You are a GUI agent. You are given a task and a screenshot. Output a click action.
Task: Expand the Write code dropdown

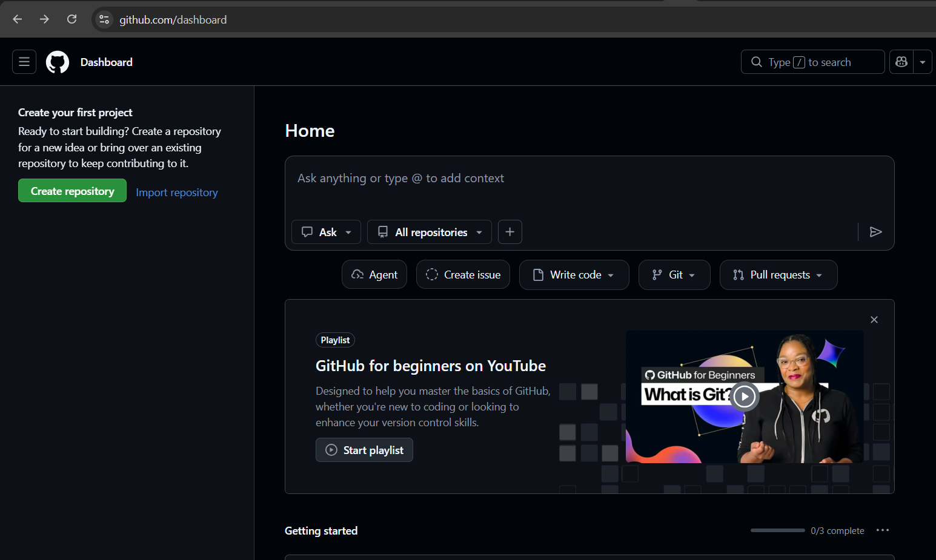574,275
